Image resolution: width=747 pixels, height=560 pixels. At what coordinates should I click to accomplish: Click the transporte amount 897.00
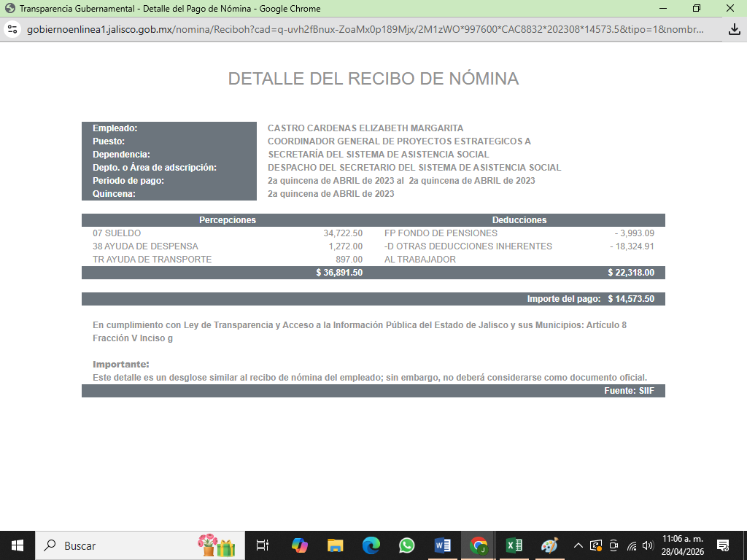[x=349, y=260]
